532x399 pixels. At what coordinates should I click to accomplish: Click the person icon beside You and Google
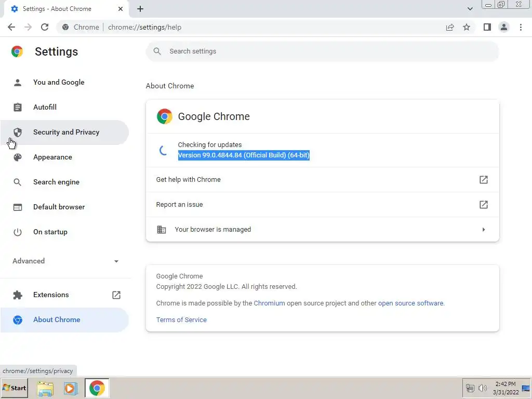pyautogui.click(x=18, y=83)
